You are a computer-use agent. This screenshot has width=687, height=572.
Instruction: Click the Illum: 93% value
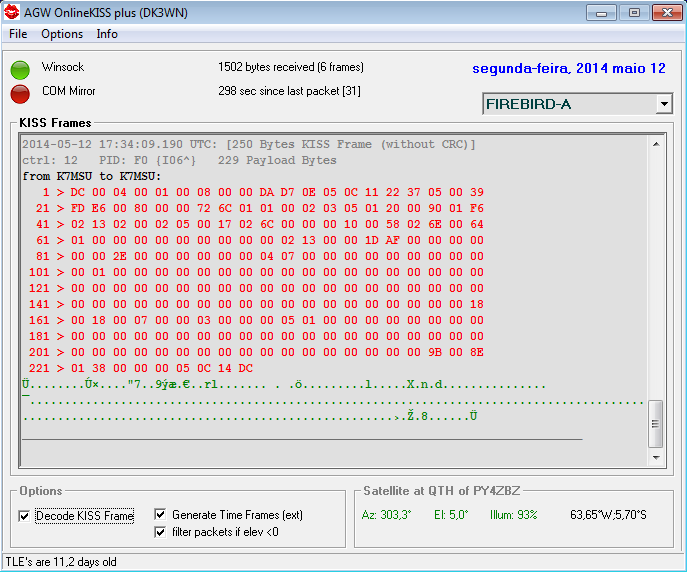click(x=513, y=515)
